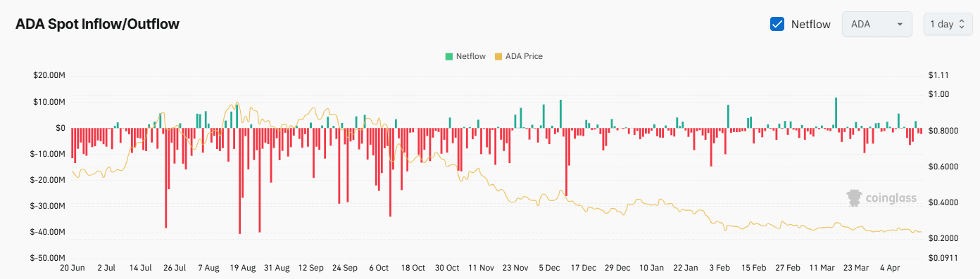This screenshot has width=980, height=279.
Task: Click the 11 Mar date label
Action: click(822, 268)
